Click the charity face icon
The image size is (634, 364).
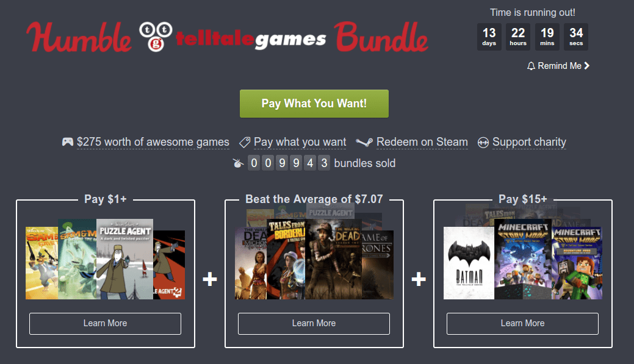(x=483, y=143)
